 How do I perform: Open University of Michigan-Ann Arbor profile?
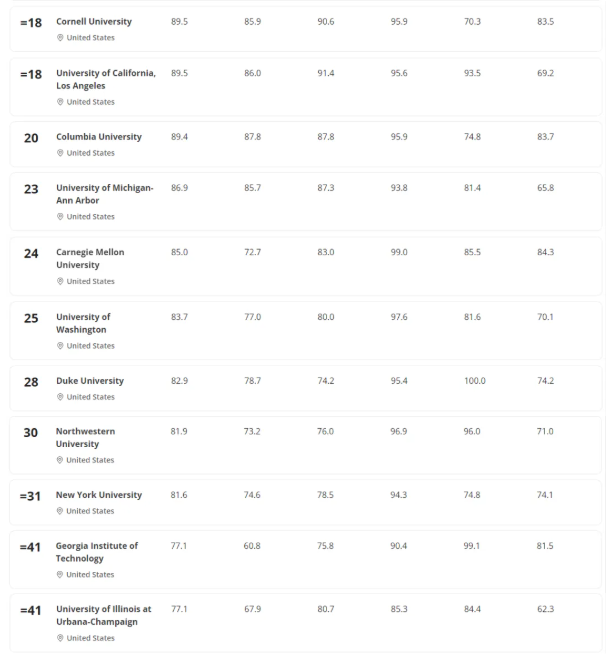(x=104, y=194)
